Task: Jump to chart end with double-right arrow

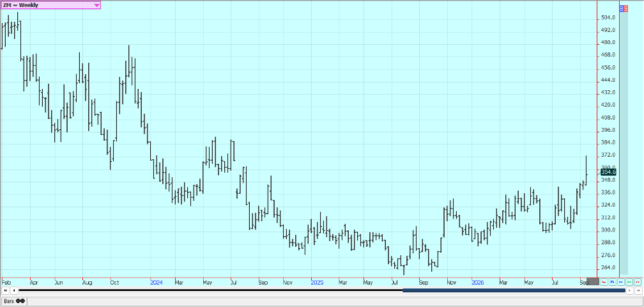Action: (x=639, y=290)
